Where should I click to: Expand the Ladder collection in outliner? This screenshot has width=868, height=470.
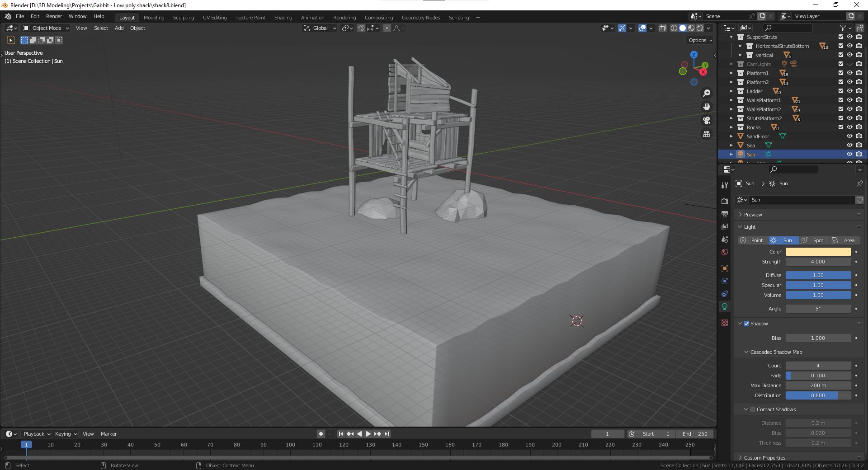[731, 91]
